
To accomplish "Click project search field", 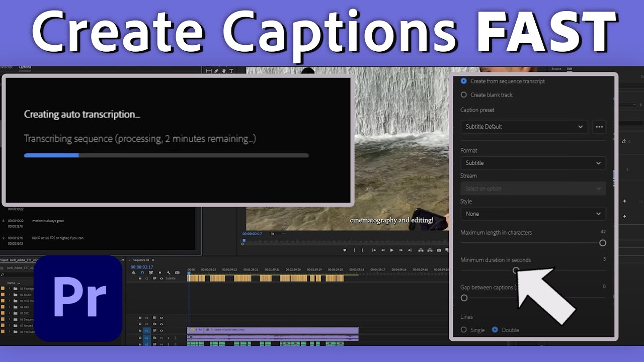I will tap(18, 275).
